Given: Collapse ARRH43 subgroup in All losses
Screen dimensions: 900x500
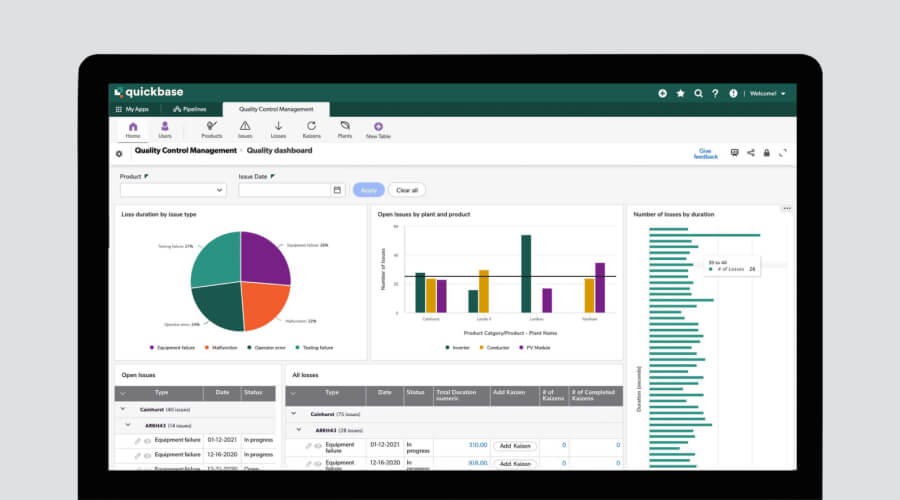Looking at the screenshot, I should click(298, 429).
